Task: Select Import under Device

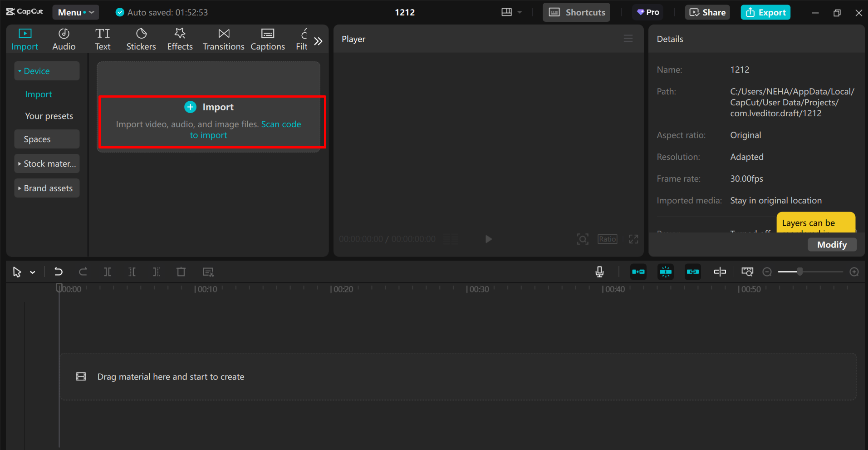Action: (x=39, y=94)
